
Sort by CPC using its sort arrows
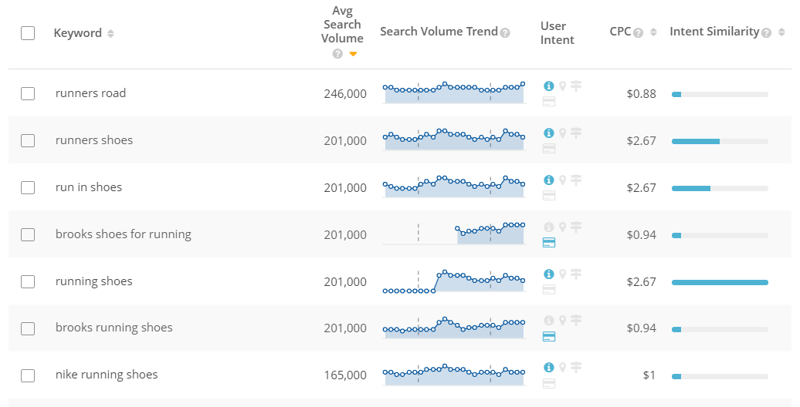click(653, 33)
